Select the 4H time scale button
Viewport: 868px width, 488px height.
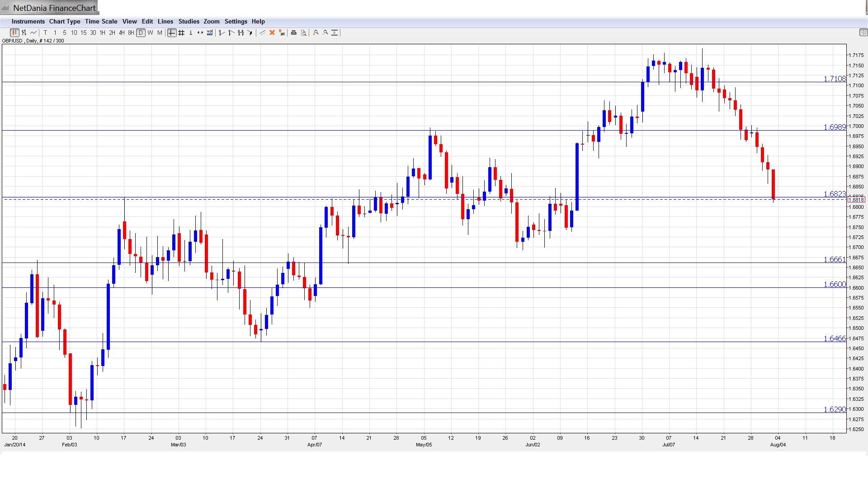click(122, 33)
